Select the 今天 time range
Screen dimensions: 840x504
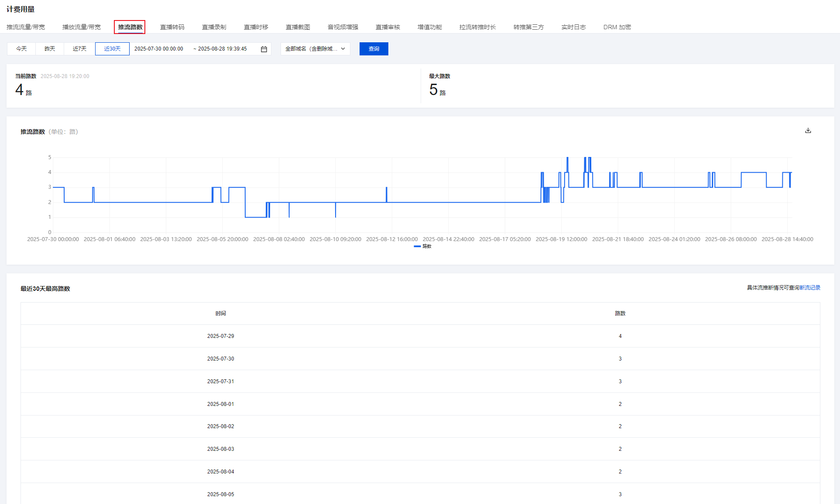click(x=21, y=49)
